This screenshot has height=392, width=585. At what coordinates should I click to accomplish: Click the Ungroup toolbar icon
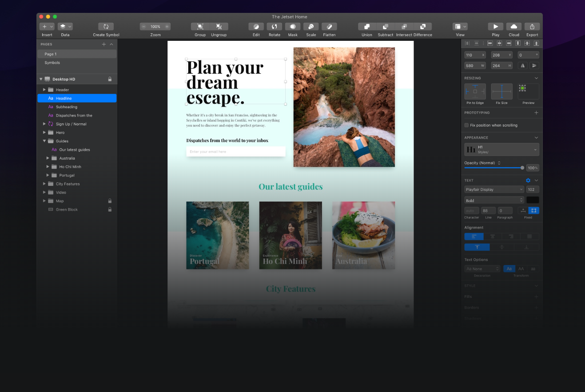tap(219, 27)
